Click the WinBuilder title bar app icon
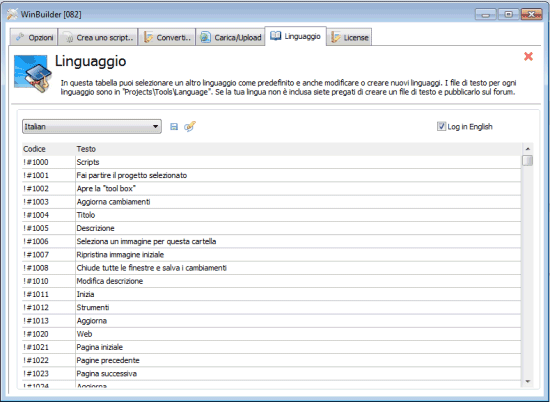 (x=12, y=14)
